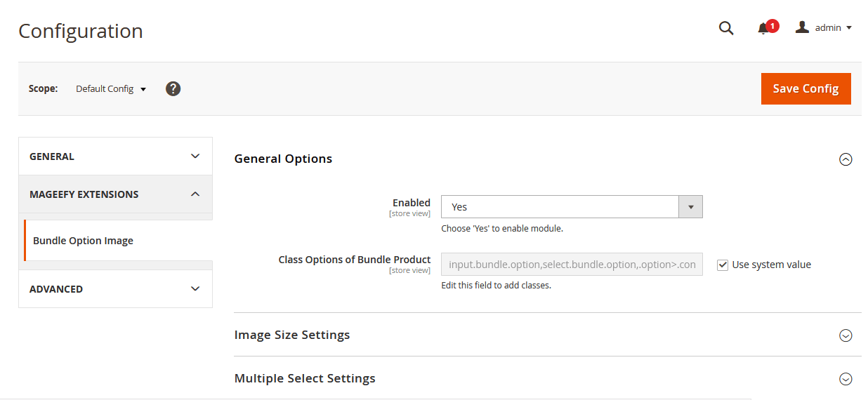
Task: Expand Multiple Select Settings circle arrow
Action: click(846, 379)
